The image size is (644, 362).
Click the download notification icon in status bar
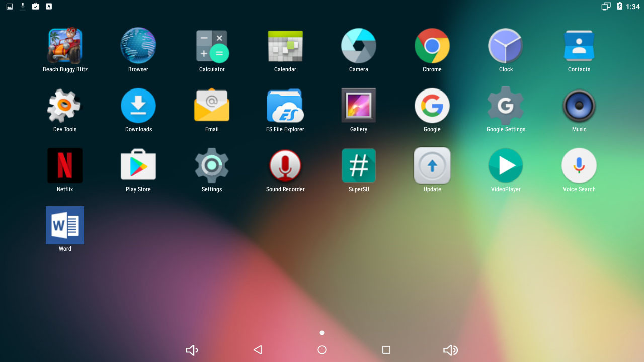tap(23, 7)
